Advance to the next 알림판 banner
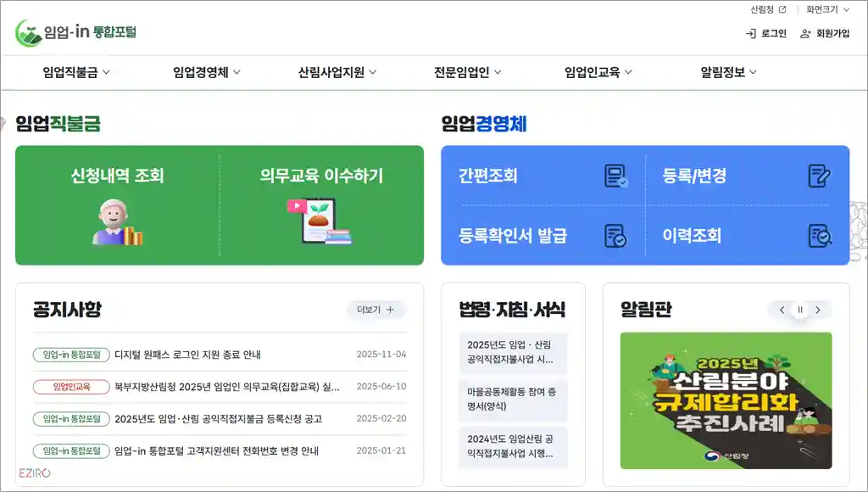Viewport: 868px width, 492px height. tap(818, 310)
